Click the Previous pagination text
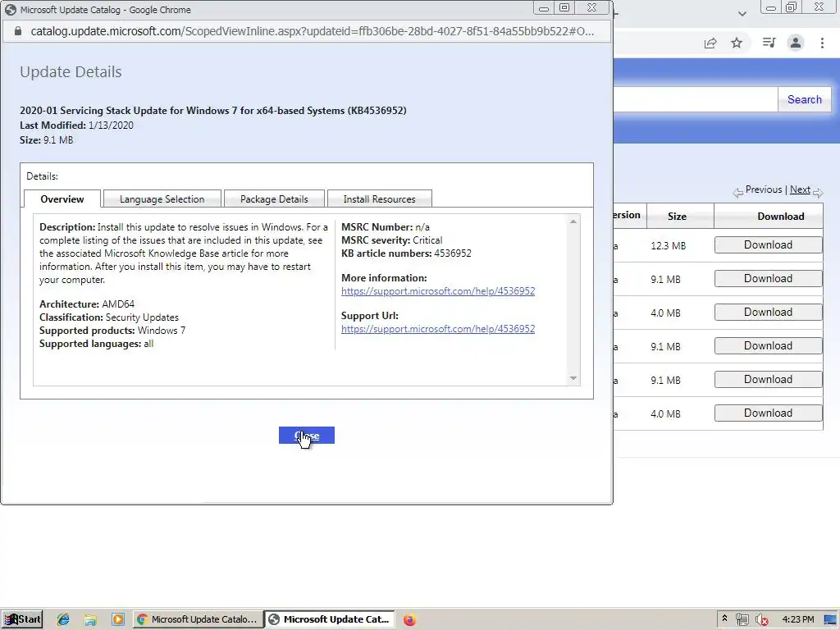The height and width of the screenshot is (630, 840). 764,189
